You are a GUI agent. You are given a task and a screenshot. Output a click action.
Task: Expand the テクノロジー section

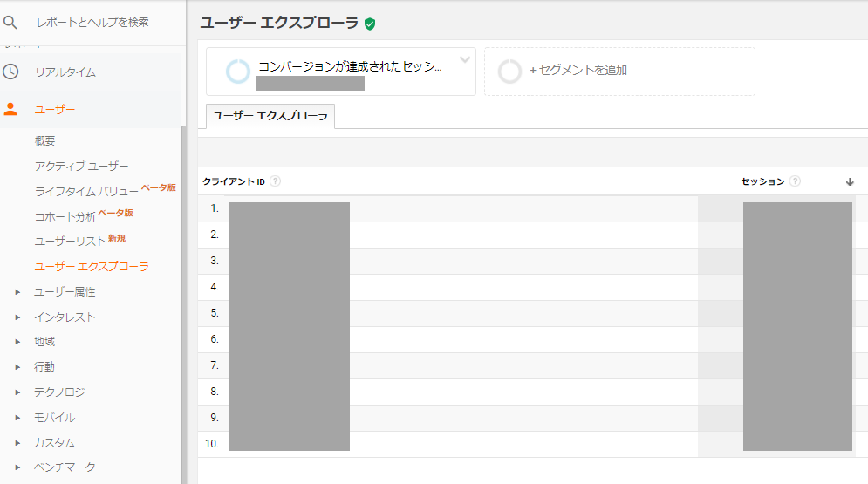pyautogui.click(x=17, y=392)
